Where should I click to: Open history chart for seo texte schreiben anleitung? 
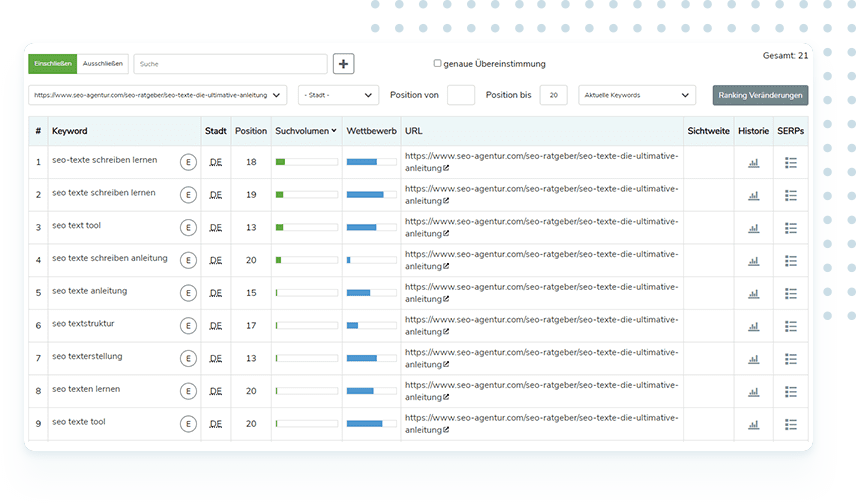click(x=753, y=261)
